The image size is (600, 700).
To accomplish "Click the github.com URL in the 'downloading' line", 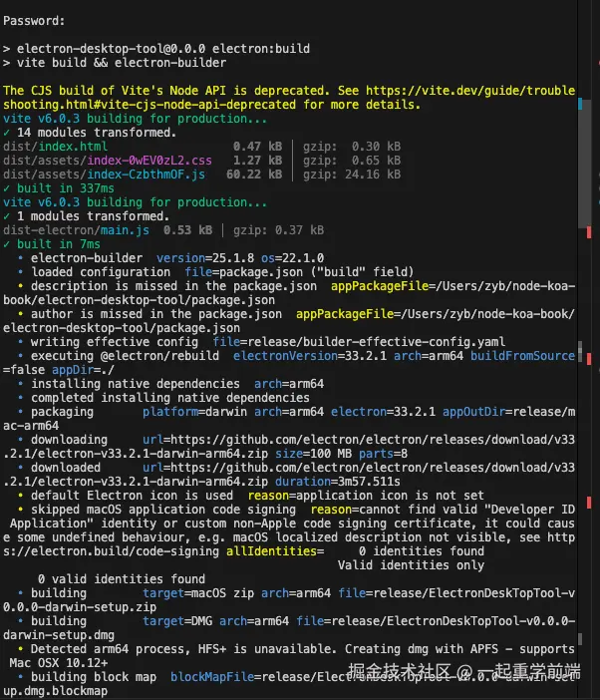I will (289, 447).
